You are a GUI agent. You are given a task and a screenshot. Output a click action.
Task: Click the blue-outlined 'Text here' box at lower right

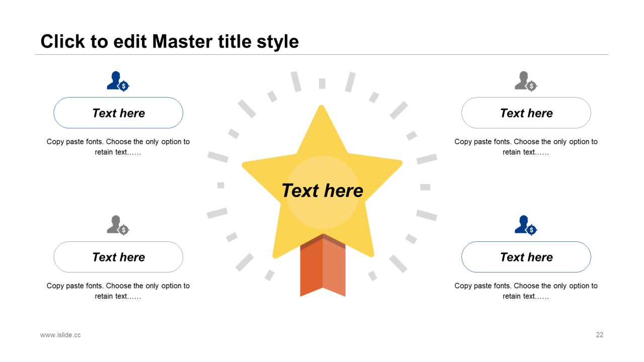(x=526, y=257)
